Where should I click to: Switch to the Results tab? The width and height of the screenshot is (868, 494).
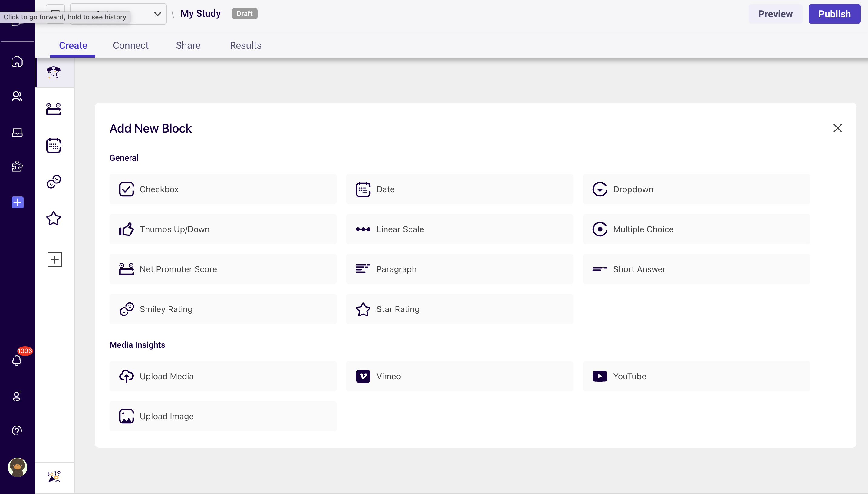click(x=245, y=45)
